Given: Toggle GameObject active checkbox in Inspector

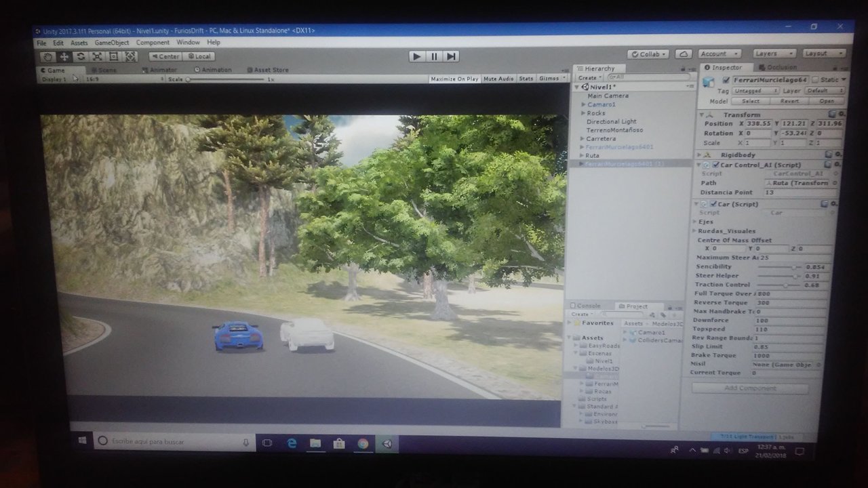Looking at the screenshot, I should point(727,80).
